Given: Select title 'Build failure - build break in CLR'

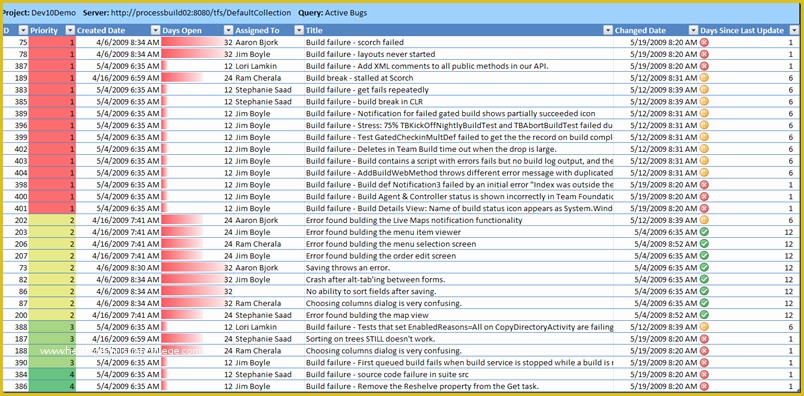Looking at the screenshot, I should (x=364, y=102).
